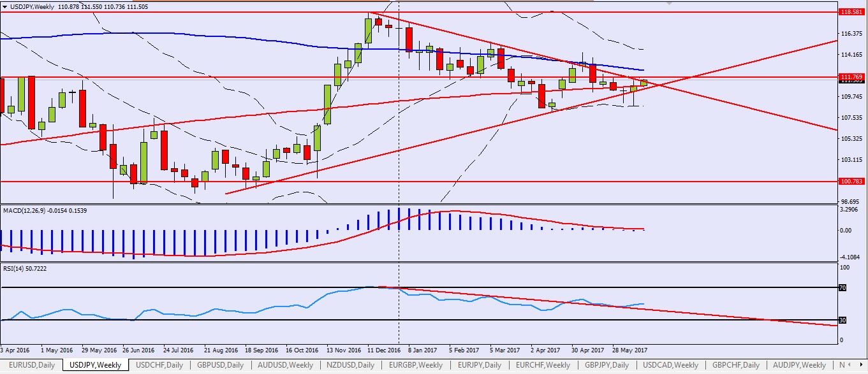Select the EURJPY,Daily chart tab
The image size is (868, 374).
pyautogui.click(x=480, y=365)
